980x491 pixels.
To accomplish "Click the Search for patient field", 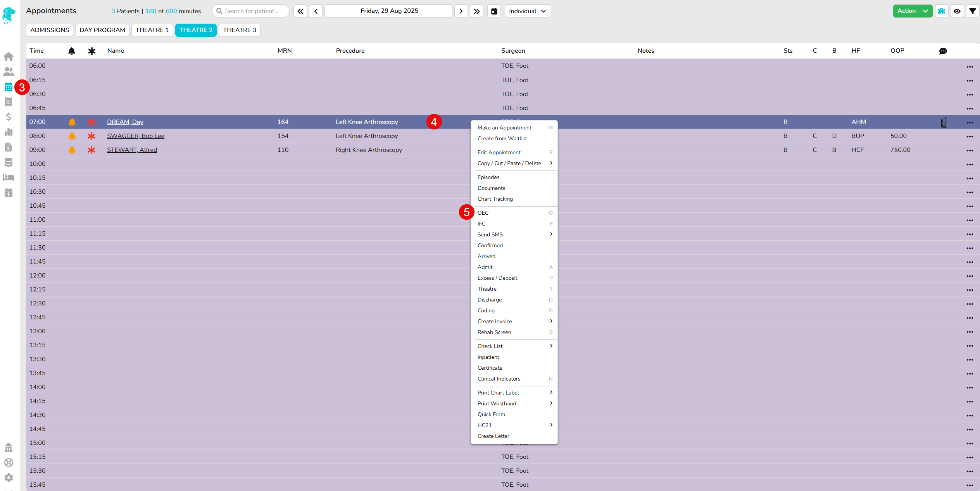I will pyautogui.click(x=251, y=11).
